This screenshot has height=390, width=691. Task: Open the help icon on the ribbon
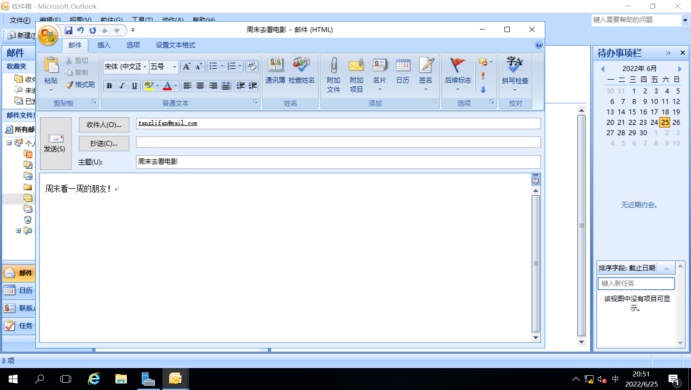[x=539, y=45]
